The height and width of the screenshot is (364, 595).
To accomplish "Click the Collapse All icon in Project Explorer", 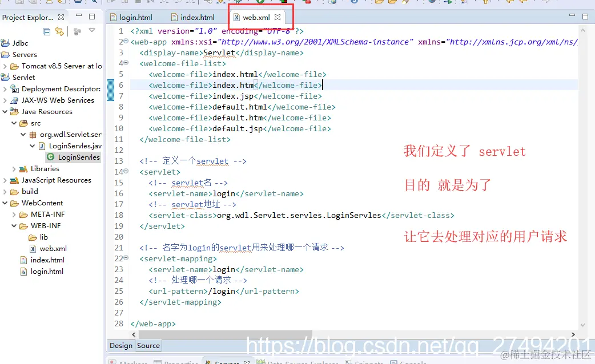I will tap(47, 31).
